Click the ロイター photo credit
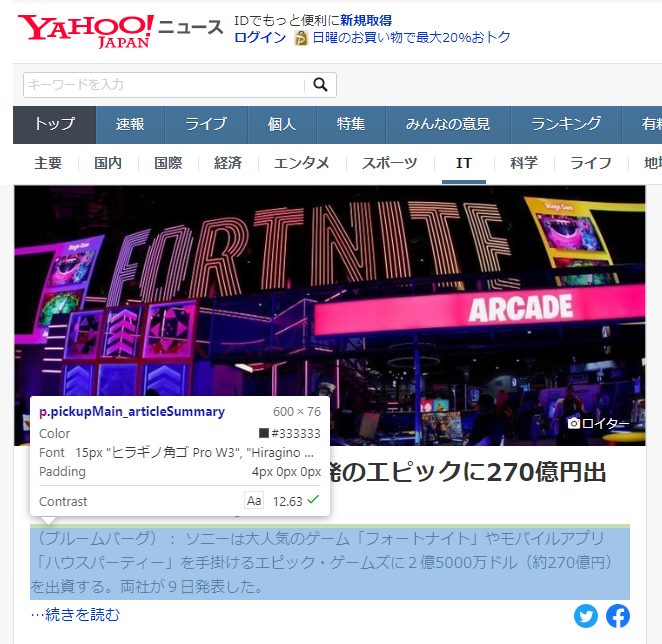This screenshot has height=644, width=662. tap(605, 424)
